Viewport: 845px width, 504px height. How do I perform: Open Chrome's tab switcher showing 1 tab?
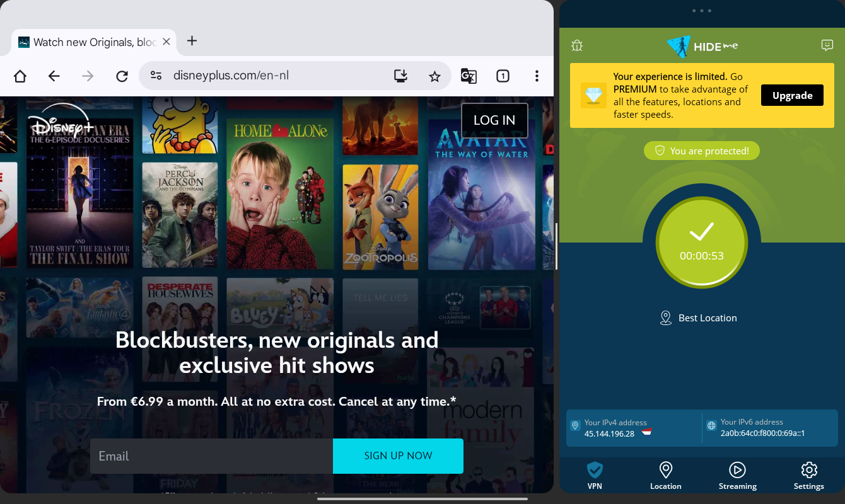[x=503, y=76]
